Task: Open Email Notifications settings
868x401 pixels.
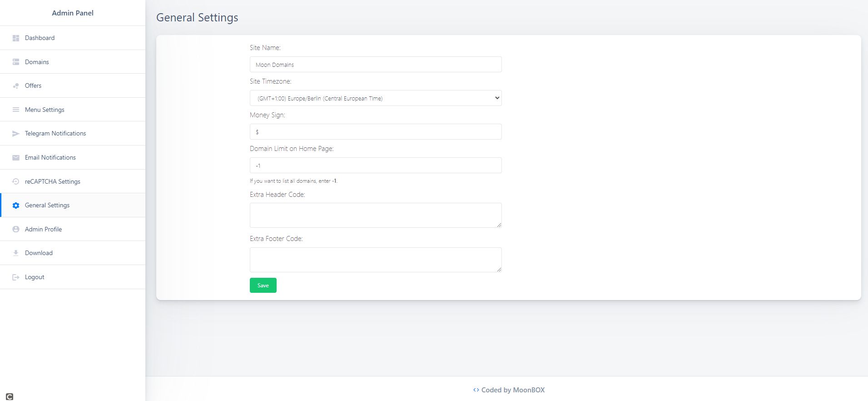Action: [x=73, y=157]
